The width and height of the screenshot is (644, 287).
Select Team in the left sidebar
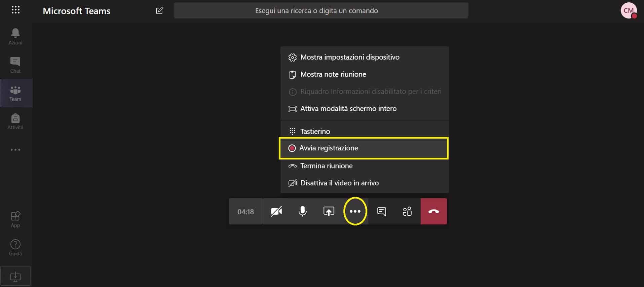[15, 93]
